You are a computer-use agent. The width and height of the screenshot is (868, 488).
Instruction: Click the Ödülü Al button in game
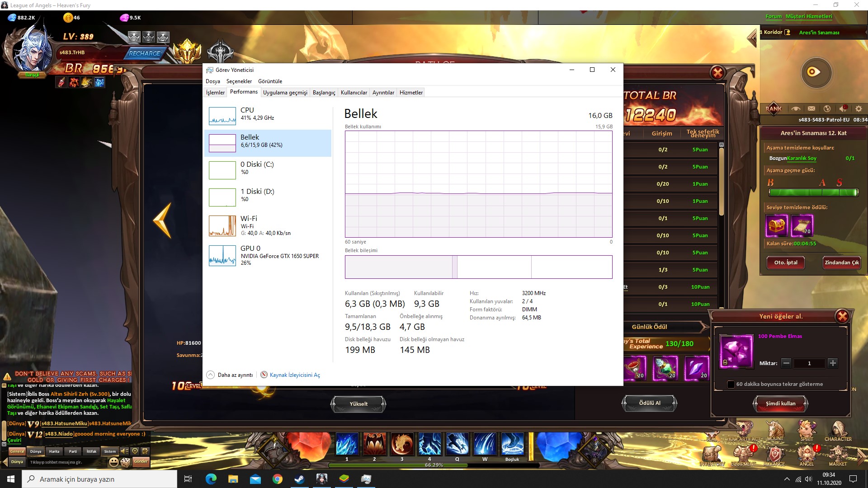click(649, 403)
